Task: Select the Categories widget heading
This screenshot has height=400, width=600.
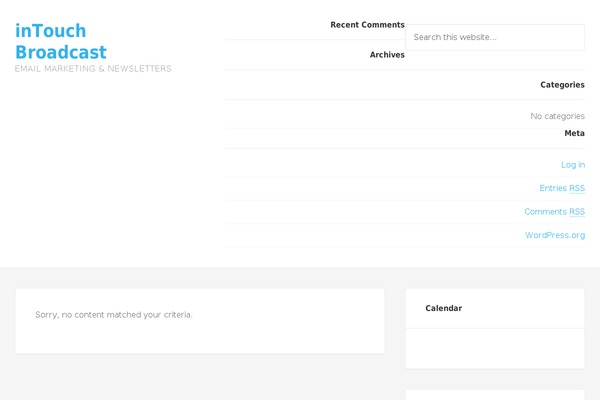Action: click(x=562, y=85)
